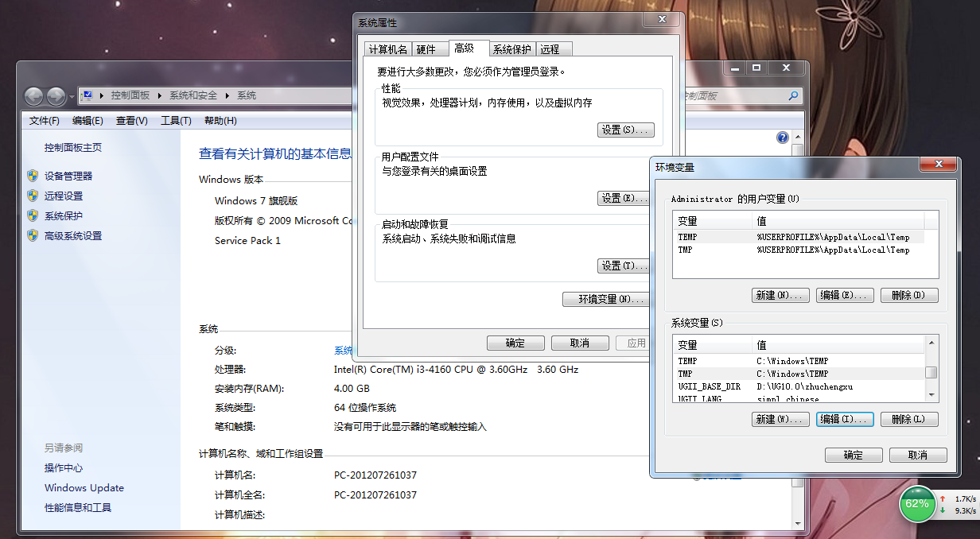
Task: Select system variable TMP C:\Windows\TEMP row
Action: 799,374
